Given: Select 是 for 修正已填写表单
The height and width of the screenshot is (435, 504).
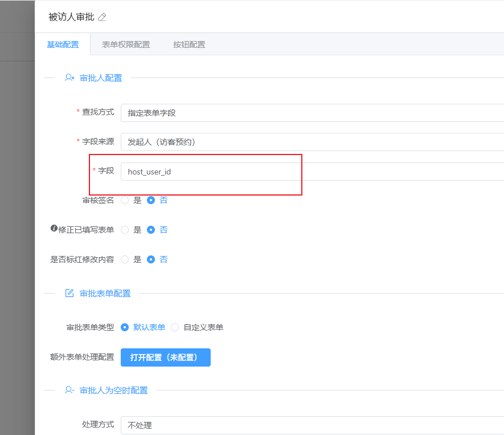Looking at the screenshot, I should (x=125, y=230).
